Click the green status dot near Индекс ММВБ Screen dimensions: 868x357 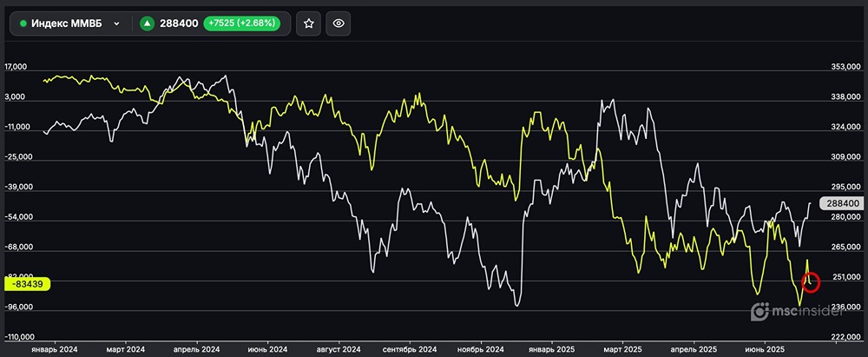pyautogui.click(x=23, y=23)
